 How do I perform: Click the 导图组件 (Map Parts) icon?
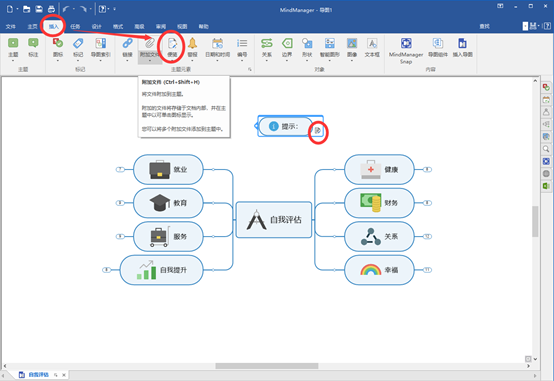point(438,43)
